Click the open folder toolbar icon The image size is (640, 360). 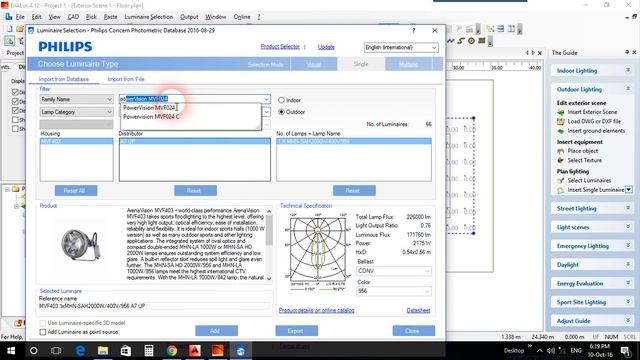20,29
